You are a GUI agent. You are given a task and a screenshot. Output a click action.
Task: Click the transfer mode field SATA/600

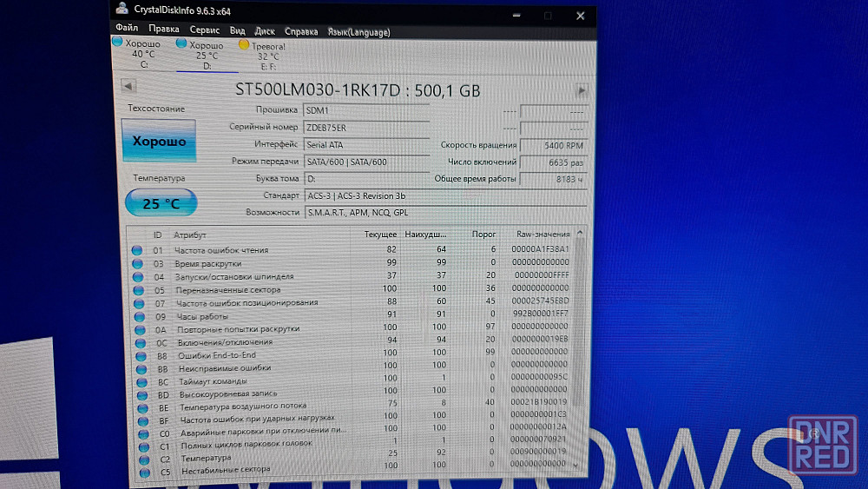[x=366, y=162]
